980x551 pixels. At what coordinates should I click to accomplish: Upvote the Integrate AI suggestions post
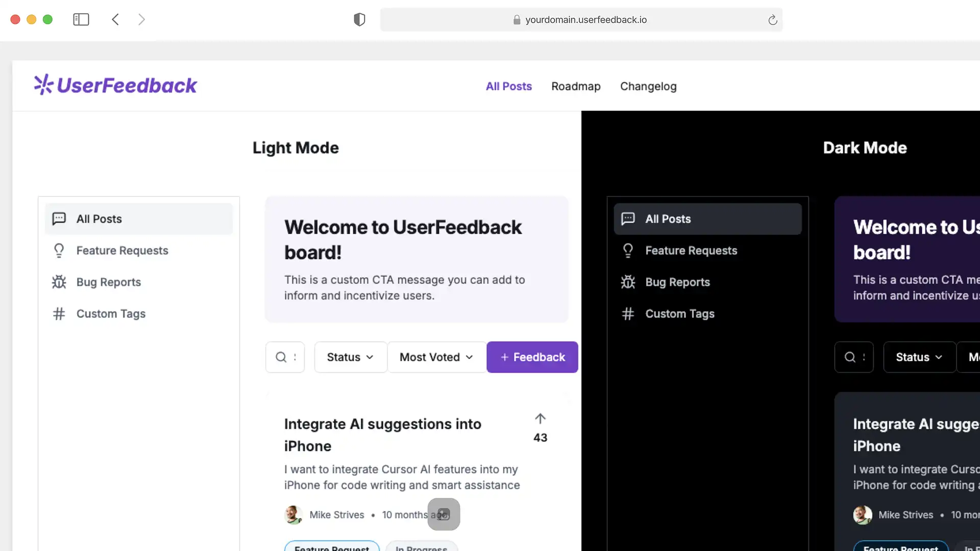(540, 419)
